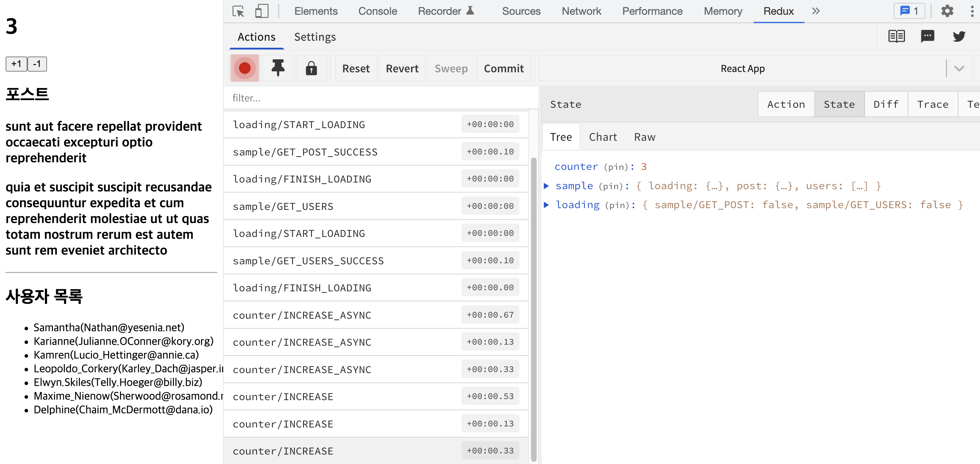Show more DevTools tabs chevron

(x=815, y=11)
